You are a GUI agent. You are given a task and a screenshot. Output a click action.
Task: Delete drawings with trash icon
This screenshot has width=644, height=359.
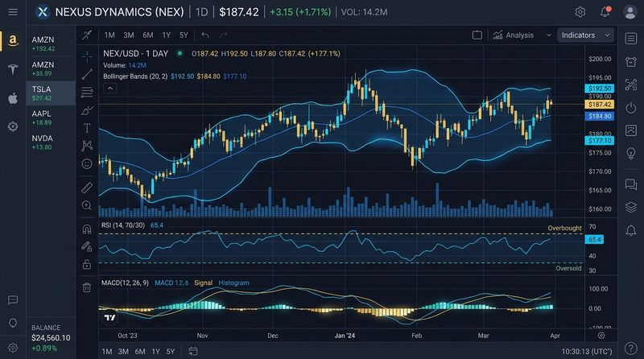(x=87, y=287)
